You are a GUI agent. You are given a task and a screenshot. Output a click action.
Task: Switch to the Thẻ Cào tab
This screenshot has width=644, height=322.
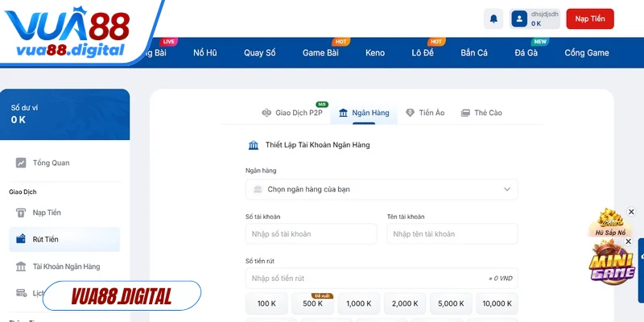click(x=481, y=113)
